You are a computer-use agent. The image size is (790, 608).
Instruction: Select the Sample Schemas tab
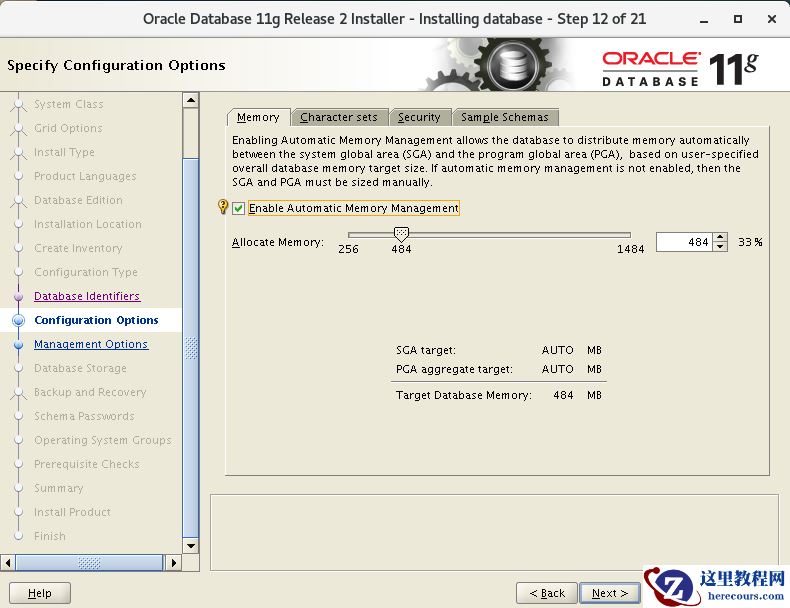click(505, 117)
